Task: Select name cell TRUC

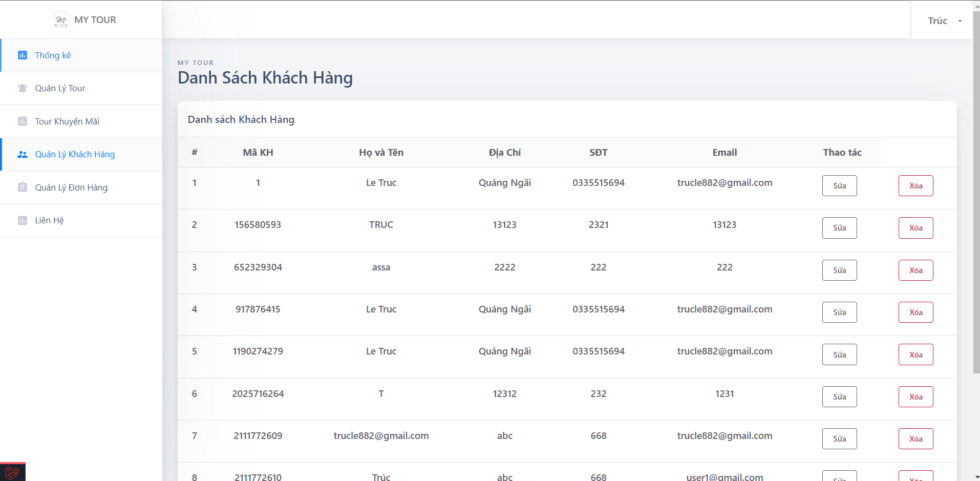Action: 381,225
